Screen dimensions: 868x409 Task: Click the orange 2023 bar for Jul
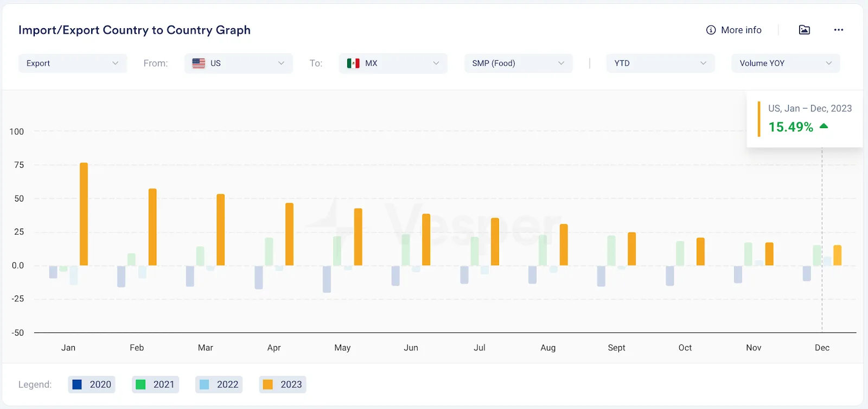[x=495, y=242]
